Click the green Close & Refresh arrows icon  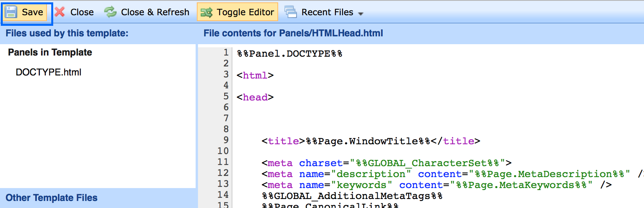pos(110,12)
